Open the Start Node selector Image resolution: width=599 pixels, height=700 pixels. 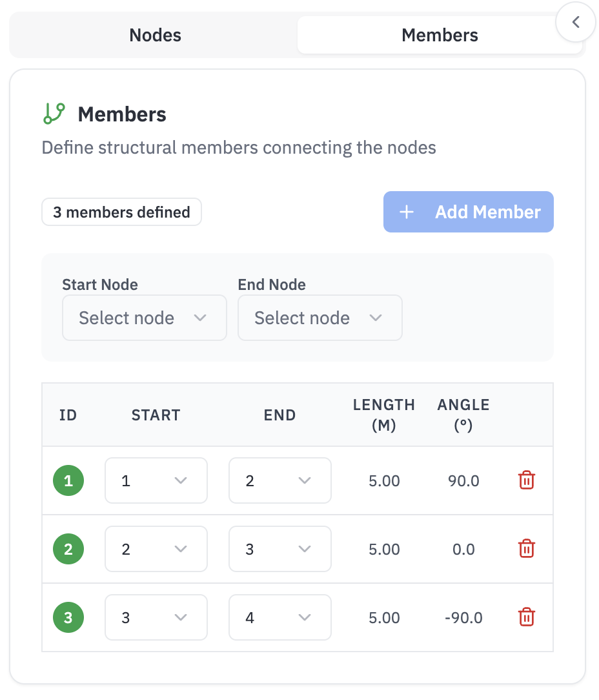click(144, 318)
